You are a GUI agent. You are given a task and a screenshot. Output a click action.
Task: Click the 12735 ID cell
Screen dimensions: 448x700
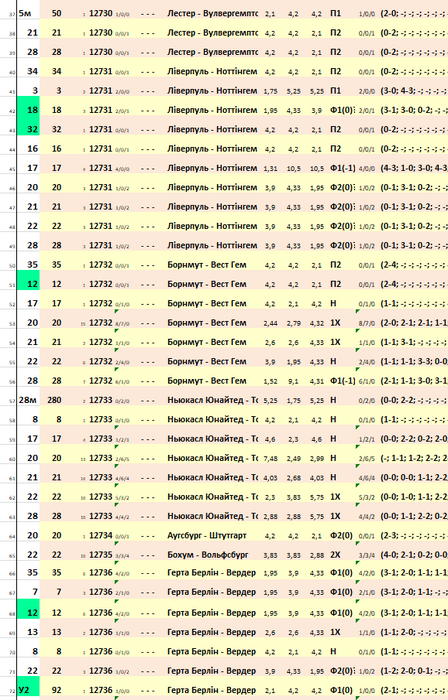point(100,554)
